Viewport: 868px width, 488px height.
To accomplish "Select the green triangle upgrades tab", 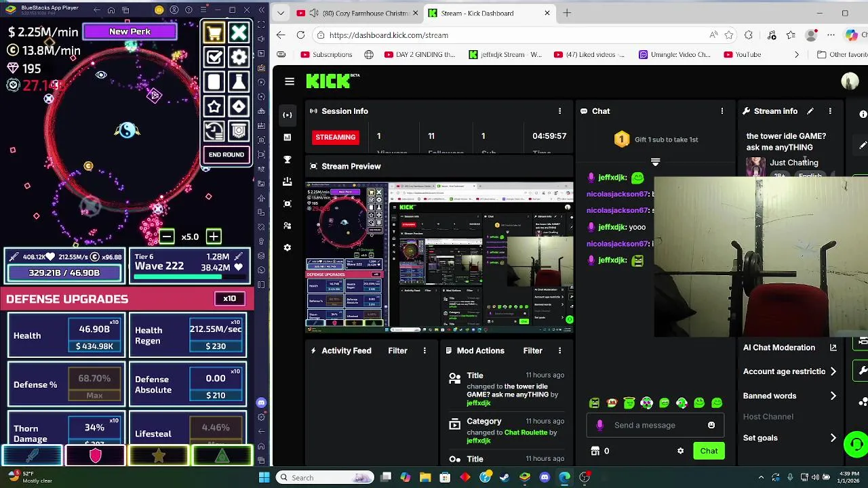I will (x=222, y=456).
